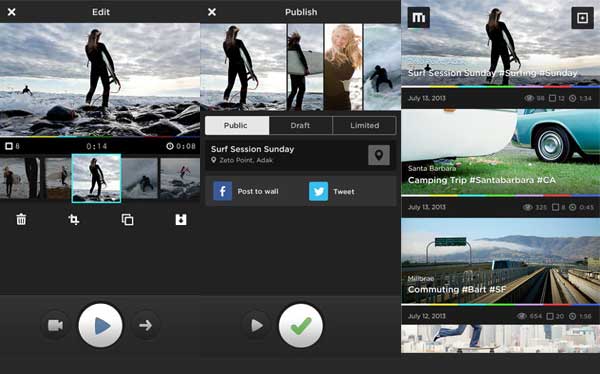Close the Edit screen with the X icon
This screenshot has height=374, width=600.
tap(11, 12)
